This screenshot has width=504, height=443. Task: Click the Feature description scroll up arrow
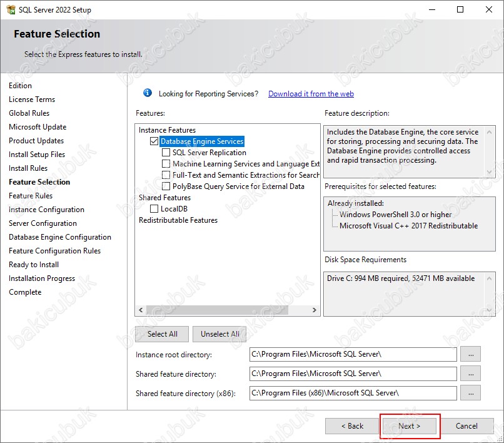pyautogui.click(x=489, y=132)
